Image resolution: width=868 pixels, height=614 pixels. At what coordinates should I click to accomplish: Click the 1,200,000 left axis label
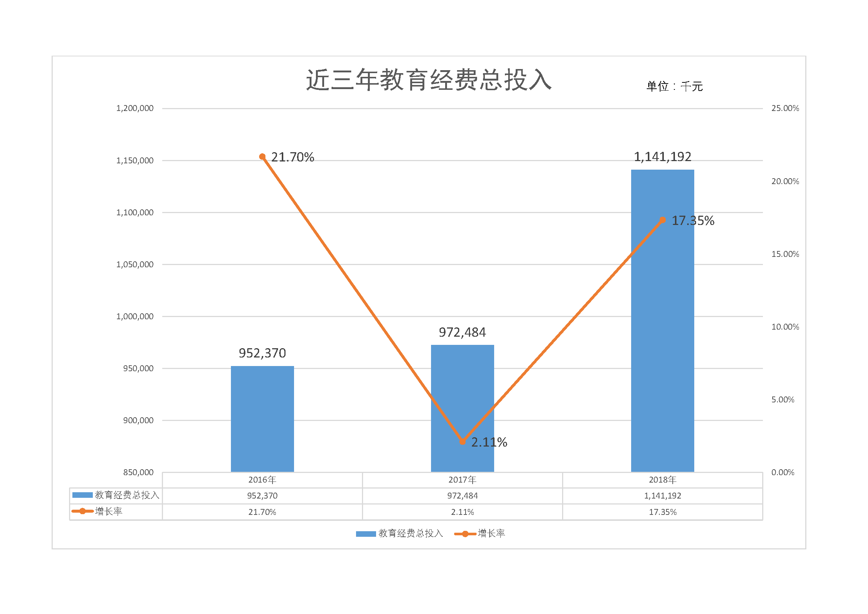tap(135, 108)
